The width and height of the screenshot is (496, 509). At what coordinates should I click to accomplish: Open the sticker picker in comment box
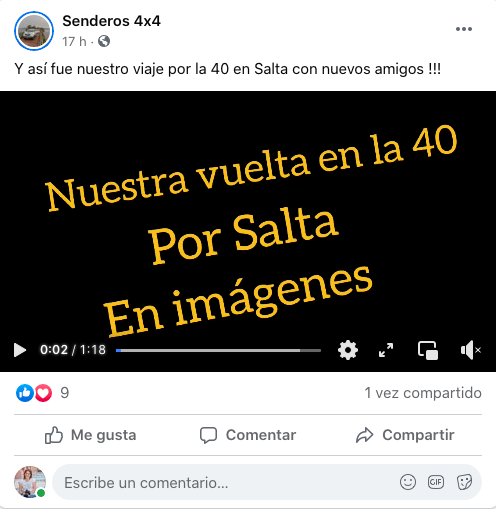[464, 482]
